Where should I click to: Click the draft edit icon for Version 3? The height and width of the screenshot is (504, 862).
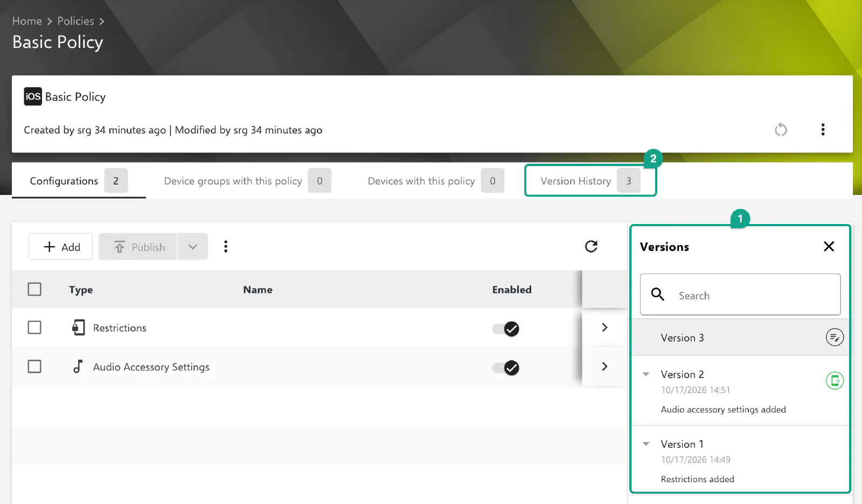[835, 338]
